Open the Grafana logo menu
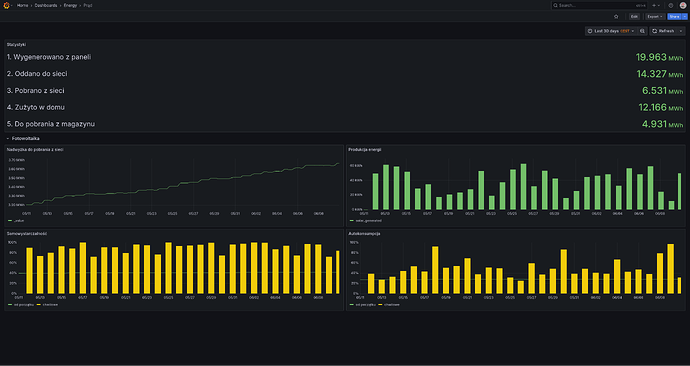Viewport: 690px width, 366px height. pyautogui.click(x=6, y=5)
